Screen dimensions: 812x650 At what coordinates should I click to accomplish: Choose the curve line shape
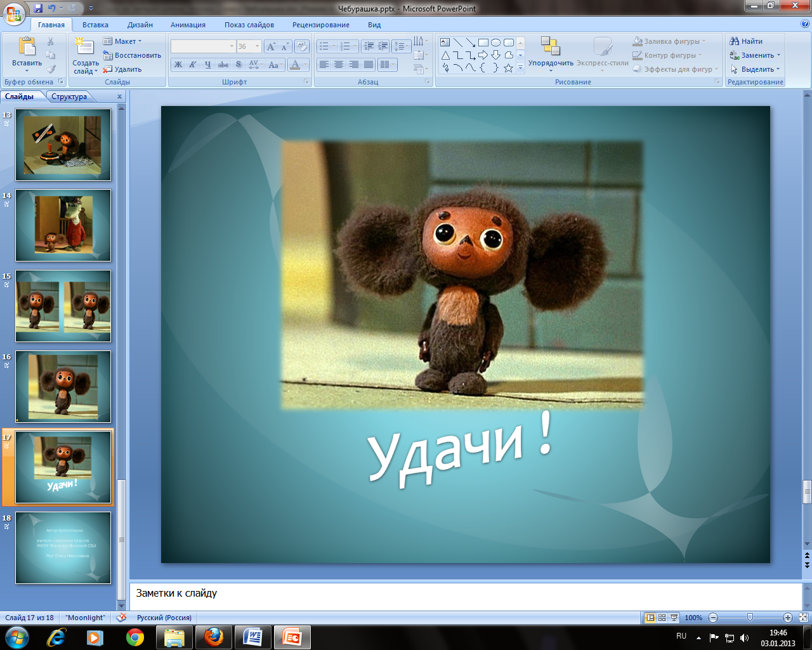point(471,68)
